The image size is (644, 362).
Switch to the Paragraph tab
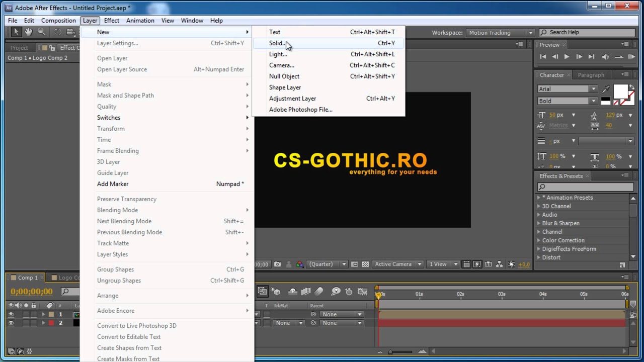(591, 75)
